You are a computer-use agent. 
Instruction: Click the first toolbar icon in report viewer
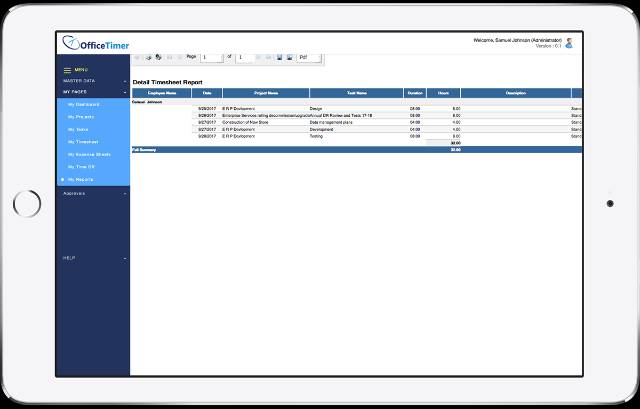[138, 57]
